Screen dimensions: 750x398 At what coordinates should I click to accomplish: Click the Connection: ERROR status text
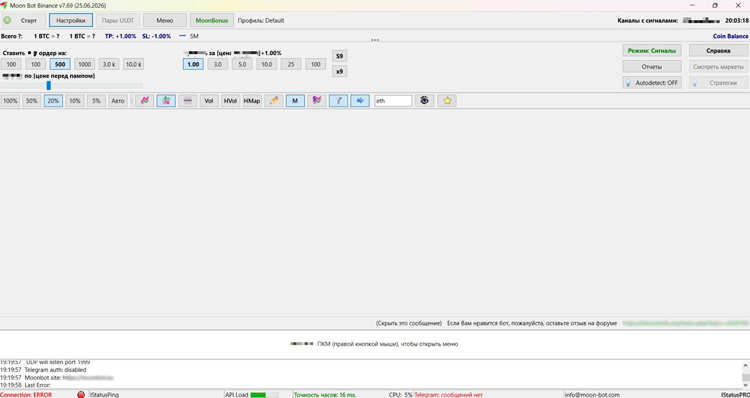[26, 395]
